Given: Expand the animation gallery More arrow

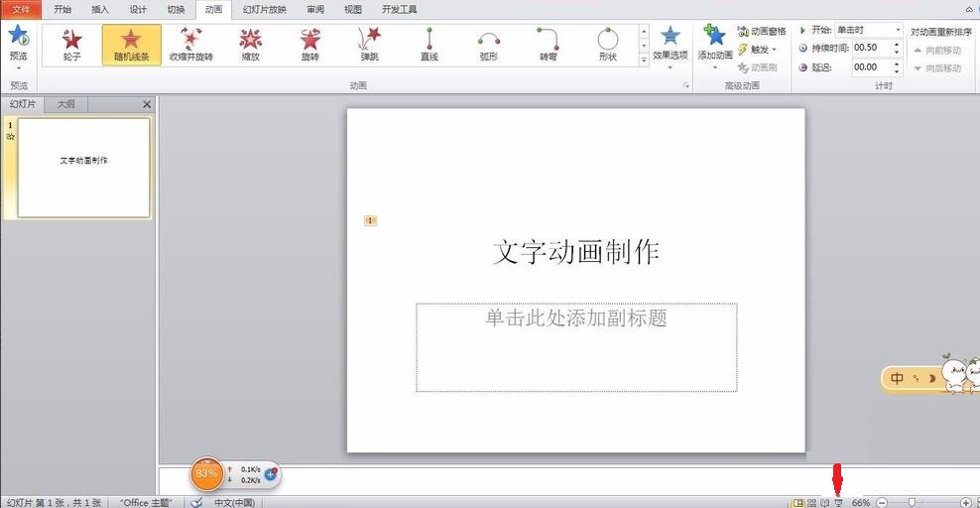Looking at the screenshot, I should pyautogui.click(x=644, y=60).
